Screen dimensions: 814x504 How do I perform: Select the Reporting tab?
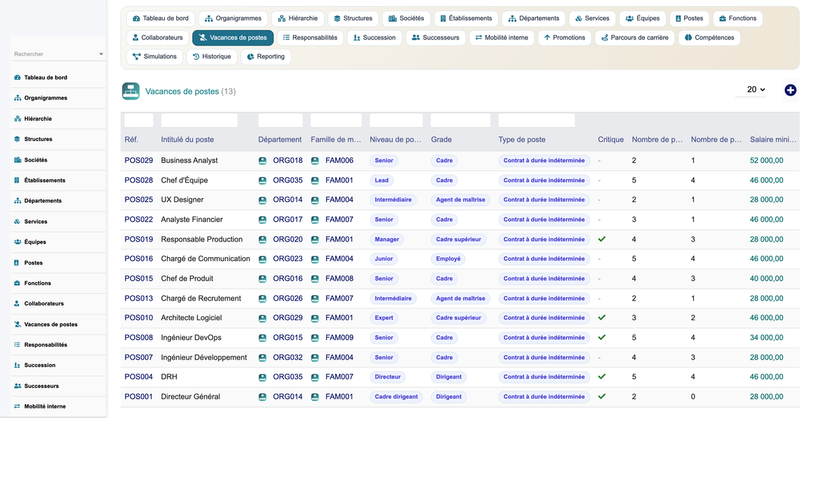[266, 57]
